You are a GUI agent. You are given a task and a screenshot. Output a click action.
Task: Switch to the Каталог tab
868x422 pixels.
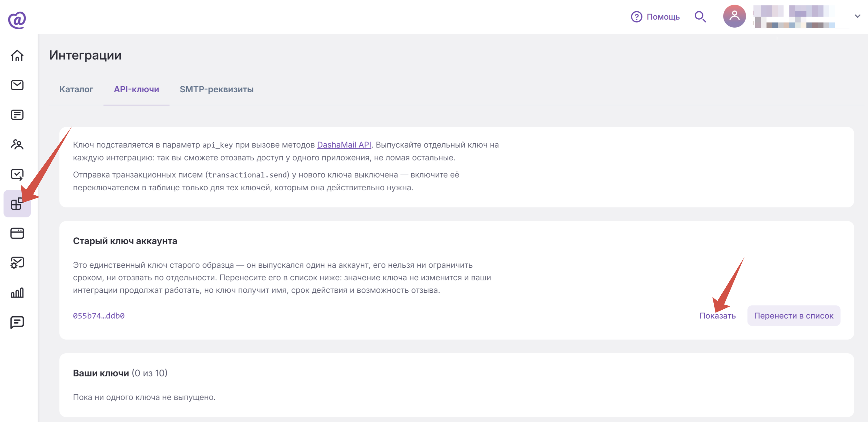(x=76, y=89)
